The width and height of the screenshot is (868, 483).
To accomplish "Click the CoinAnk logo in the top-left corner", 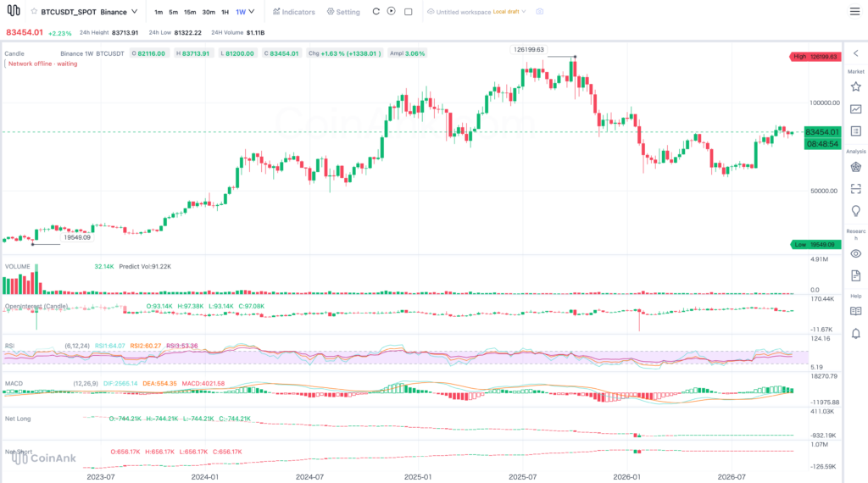I will click(x=14, y=10).
